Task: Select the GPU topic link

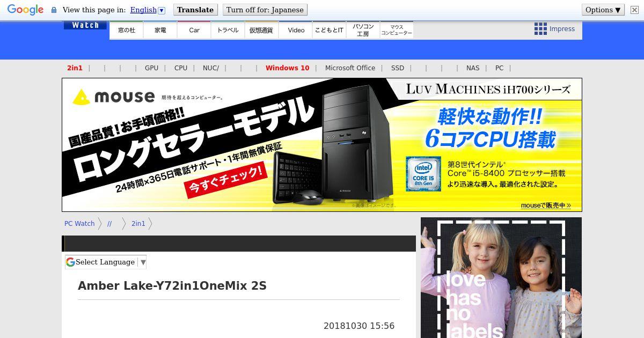Action: (151, 68)
